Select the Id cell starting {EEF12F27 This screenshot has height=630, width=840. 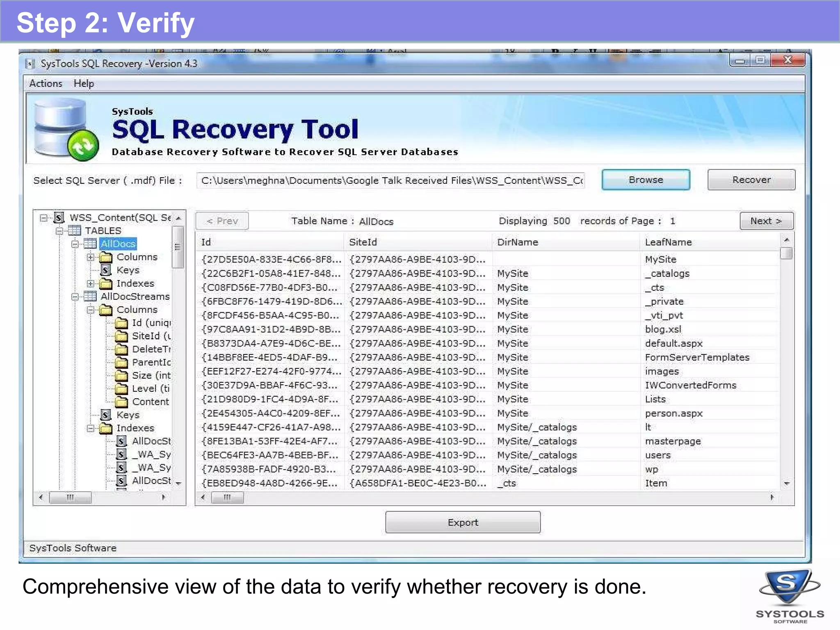pos(271,371)
